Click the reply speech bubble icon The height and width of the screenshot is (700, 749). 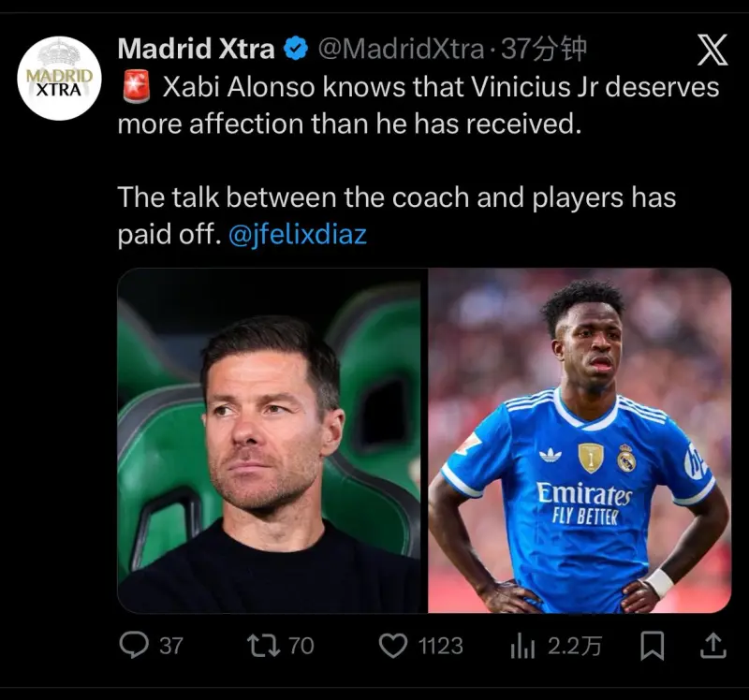pos(135,645)
